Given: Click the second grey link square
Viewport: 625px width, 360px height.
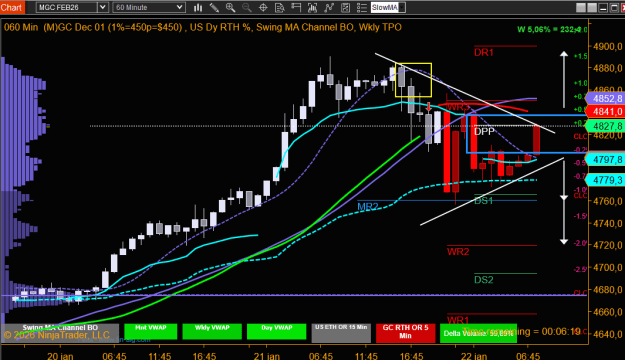Looking at the screenshot, I should tap(592, 7).
